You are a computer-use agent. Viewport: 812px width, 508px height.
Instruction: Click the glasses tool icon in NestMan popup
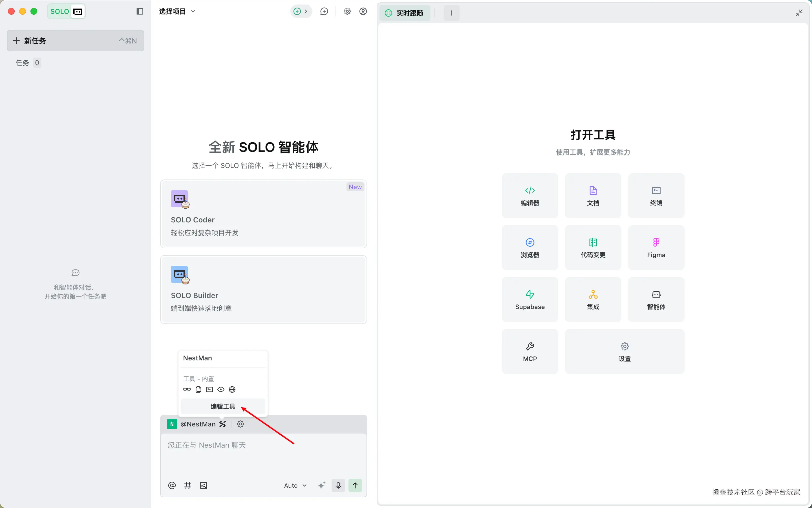point(187,389)
